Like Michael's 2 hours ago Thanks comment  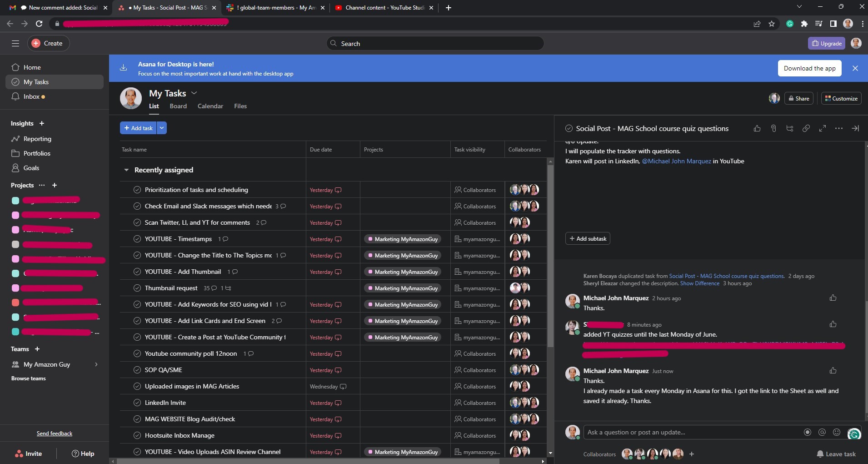tap(833, 298)
